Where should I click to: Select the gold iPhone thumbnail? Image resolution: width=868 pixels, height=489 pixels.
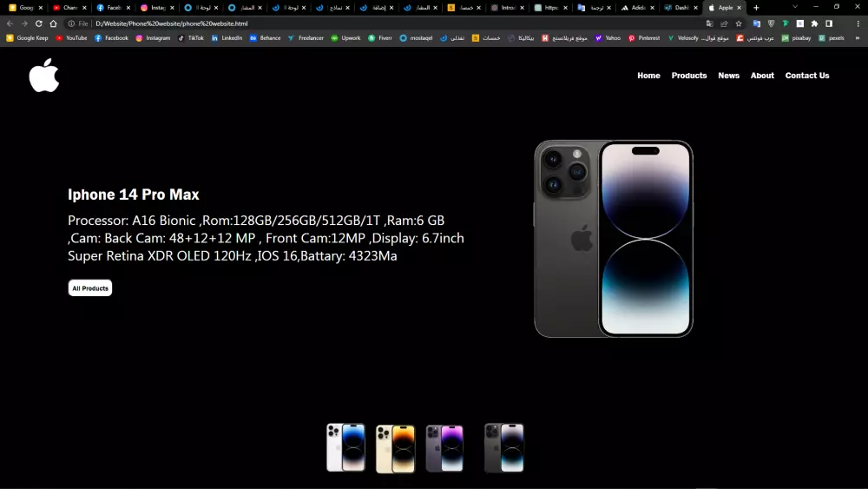click(395, 448)
